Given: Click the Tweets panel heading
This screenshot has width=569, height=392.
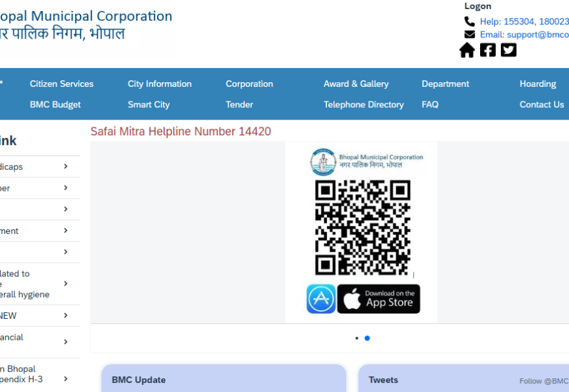Looking at the screenshot, I should coord(383,380).
